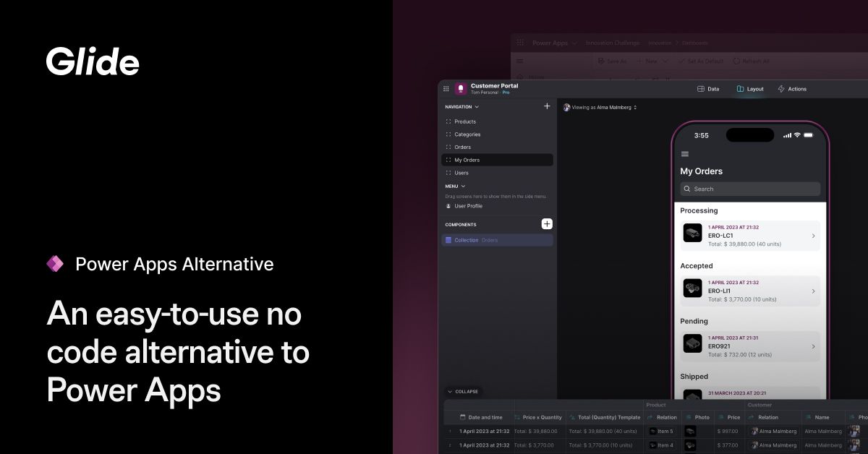Select the Collection Orders component

click(497, 240)
